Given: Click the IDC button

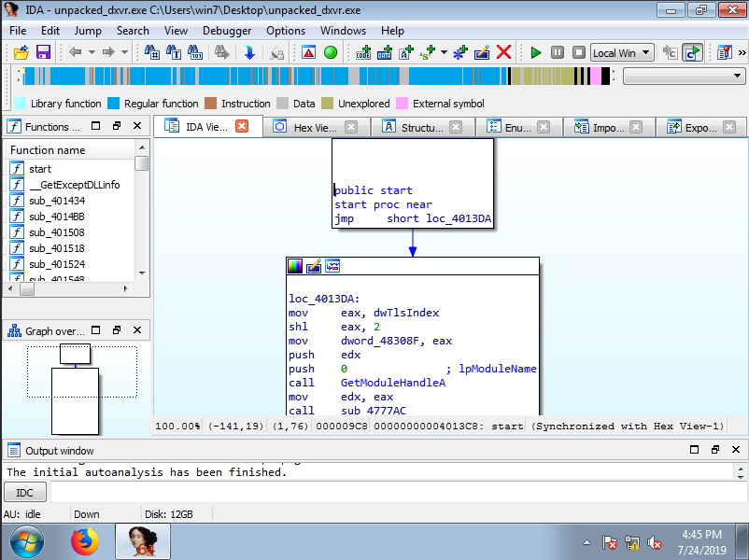Looking at the screenshot, I should tap(25, 492).
